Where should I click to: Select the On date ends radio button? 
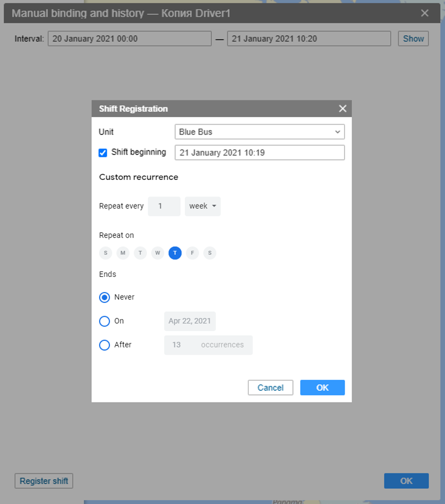pos(104,321)
